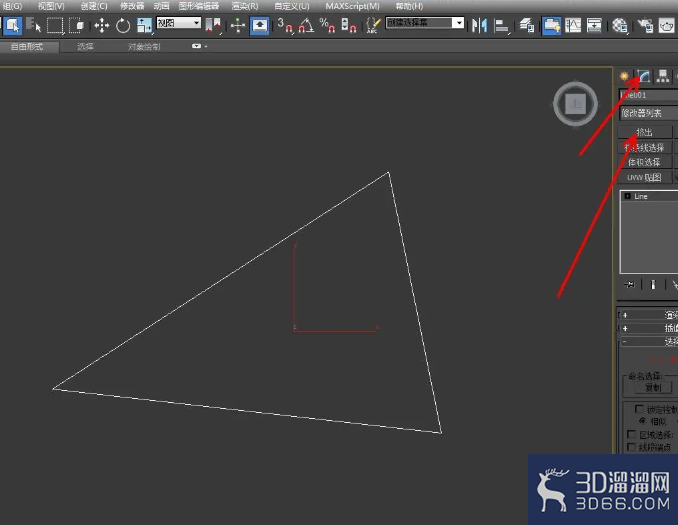Screen dimensions: 678x525
Task: Open the named selection sets dropdown
Action: [x=425, y=23]
